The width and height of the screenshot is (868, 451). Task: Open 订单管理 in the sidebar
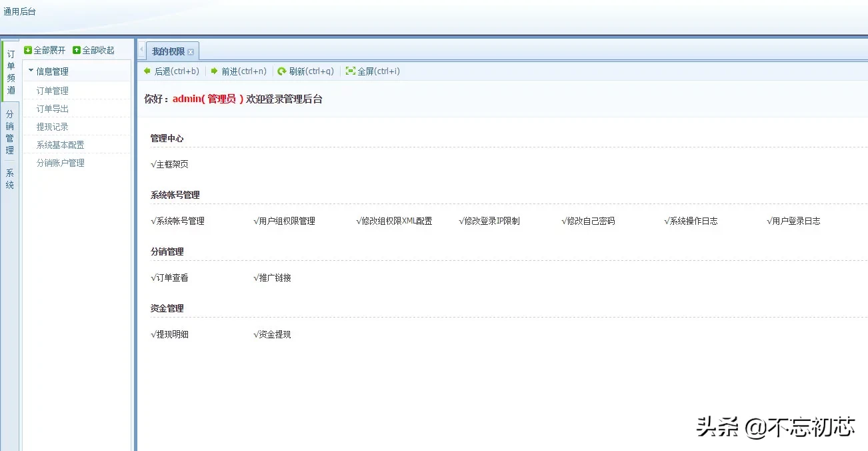click(53, 91)
